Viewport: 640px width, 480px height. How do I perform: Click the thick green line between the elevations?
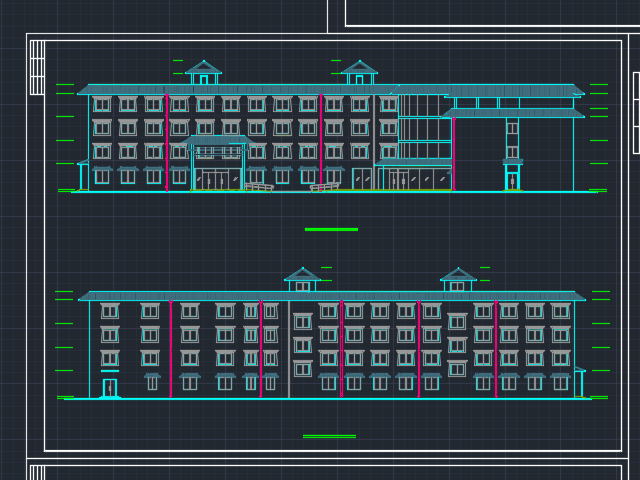coord(331,229)
